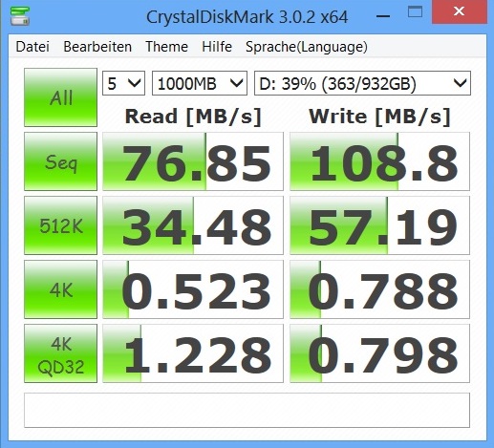This screenshot has width=494, height=448.
Task: Open the Hilfe menu
Action: tap(217, 47)
